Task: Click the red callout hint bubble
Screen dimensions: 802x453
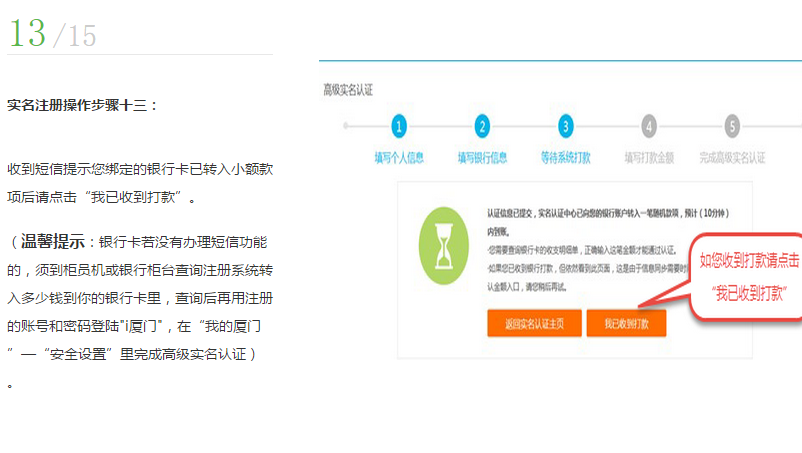Action: (x=749, y=277)
